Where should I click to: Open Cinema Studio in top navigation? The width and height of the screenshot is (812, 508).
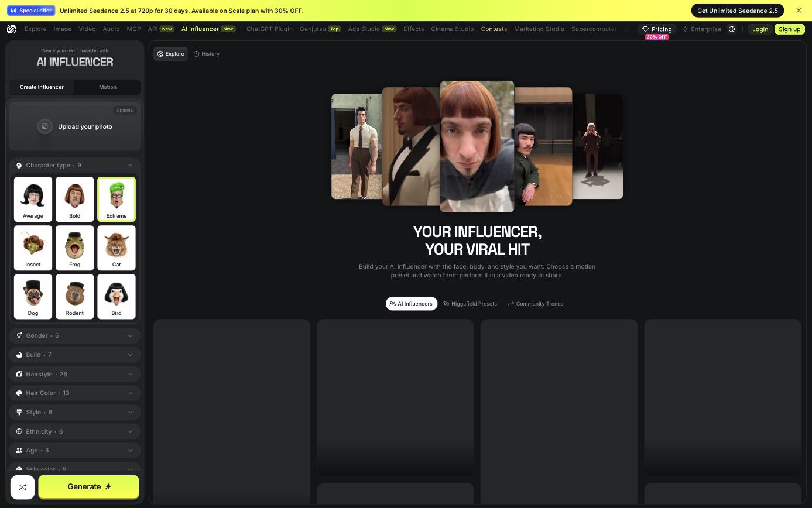pyautogui.click(x=452, y=29)
